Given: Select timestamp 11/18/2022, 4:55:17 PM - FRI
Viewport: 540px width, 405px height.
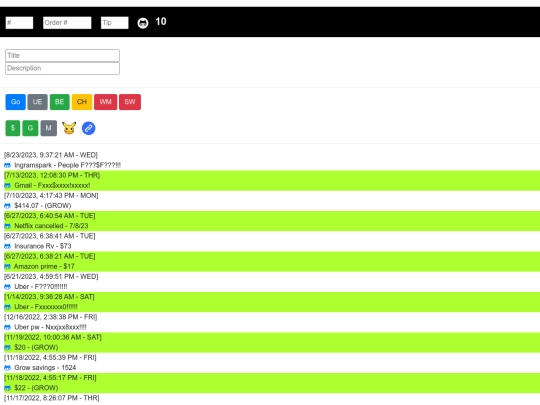Looking at the screenshot, I should click(x=50, y=378).
